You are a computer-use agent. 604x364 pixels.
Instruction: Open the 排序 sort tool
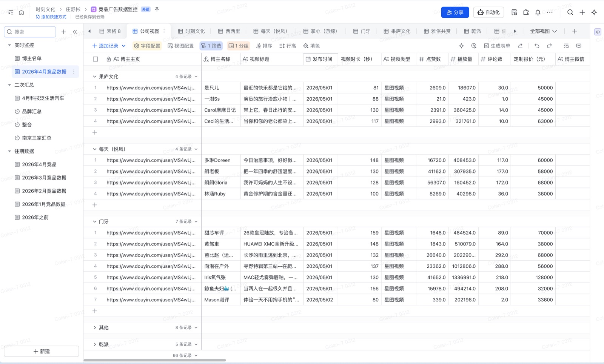coord(264,46)
